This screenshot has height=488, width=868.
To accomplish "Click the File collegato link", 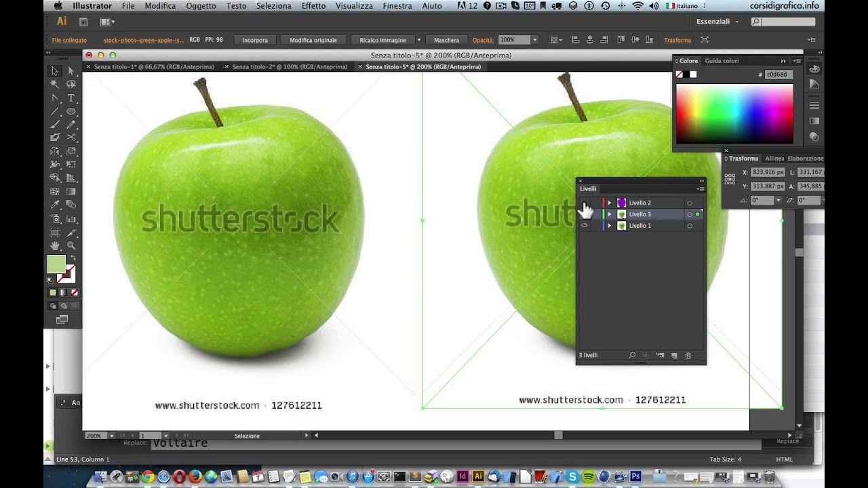I will coord(69,40).
